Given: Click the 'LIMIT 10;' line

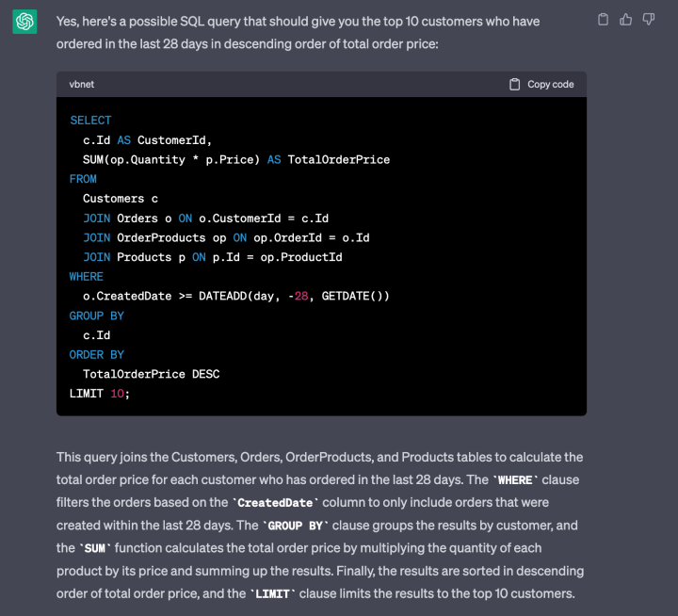Looking at the screenshot, I should 100,394.
